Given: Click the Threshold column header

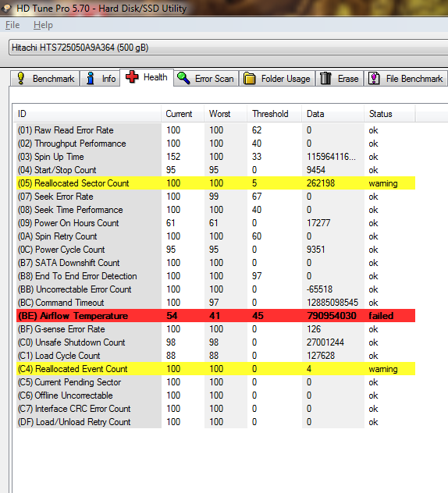Looking at the screenshot, I should 274,114.
